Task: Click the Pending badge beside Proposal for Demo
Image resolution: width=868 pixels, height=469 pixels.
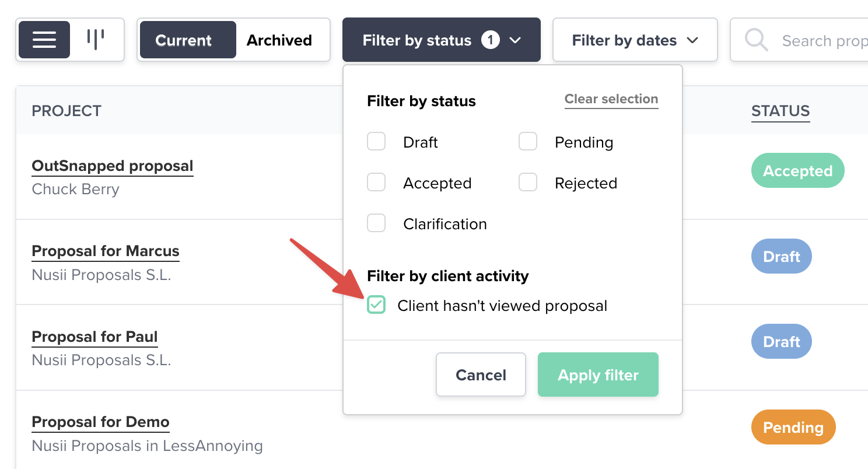Action: (793, 426)
